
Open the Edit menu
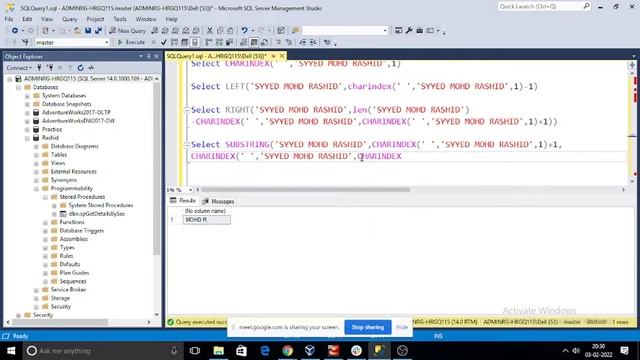[27, 19]
